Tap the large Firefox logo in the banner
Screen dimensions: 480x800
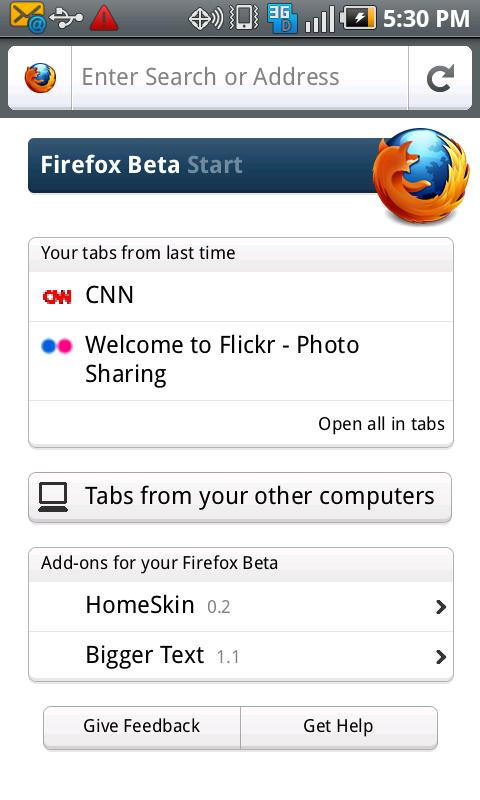tap(421, 176)
